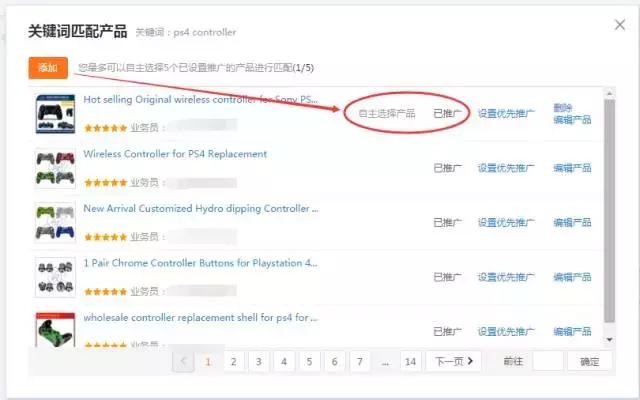Jump to page 14 in pagination
The image size is (640, 400).
click(x=410, y=361)
